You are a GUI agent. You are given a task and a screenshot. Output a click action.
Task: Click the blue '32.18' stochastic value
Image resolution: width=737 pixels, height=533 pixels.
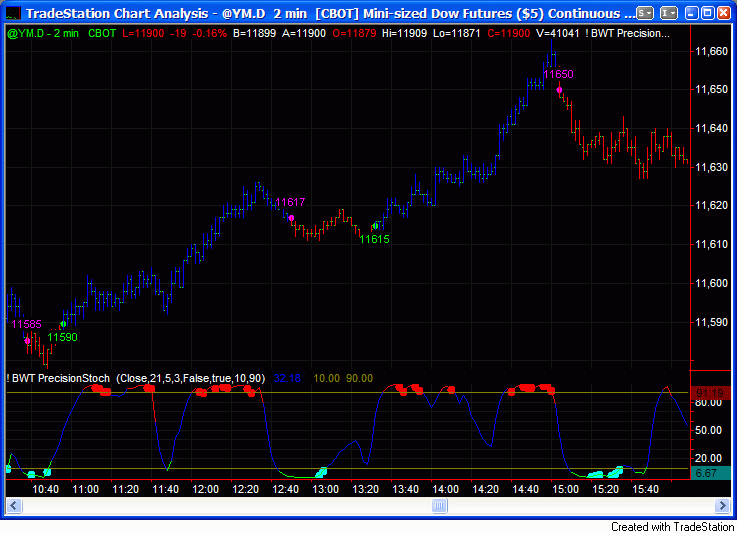tap(287, 378)
